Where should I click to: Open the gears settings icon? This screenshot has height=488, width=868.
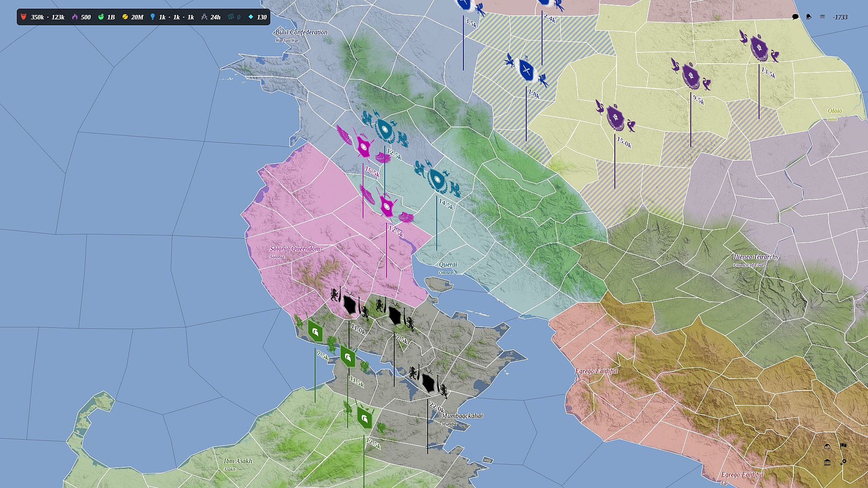843,462
